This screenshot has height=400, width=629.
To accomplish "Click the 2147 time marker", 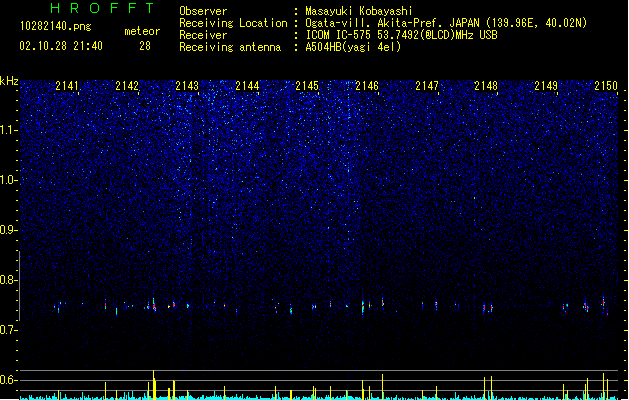I will 427,86.
